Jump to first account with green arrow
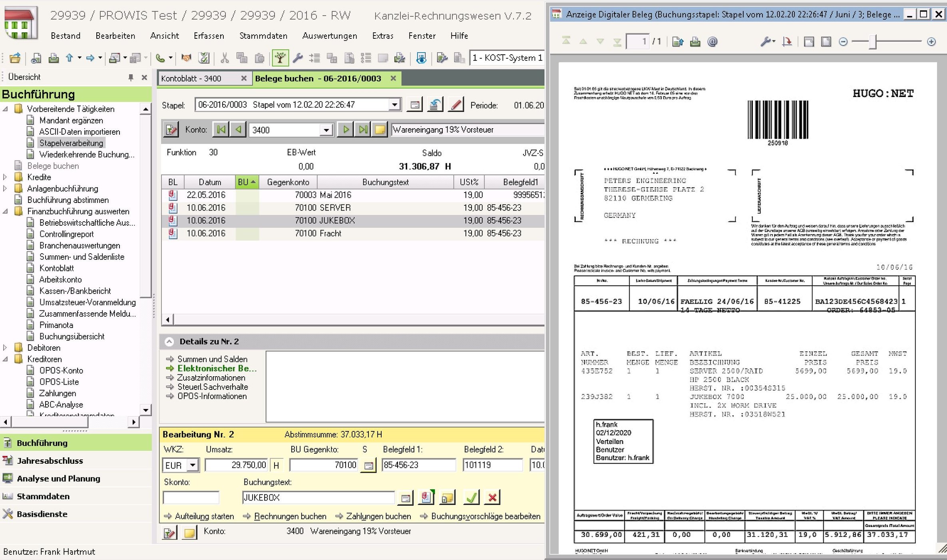947x560 pixels. coord(221,130)
